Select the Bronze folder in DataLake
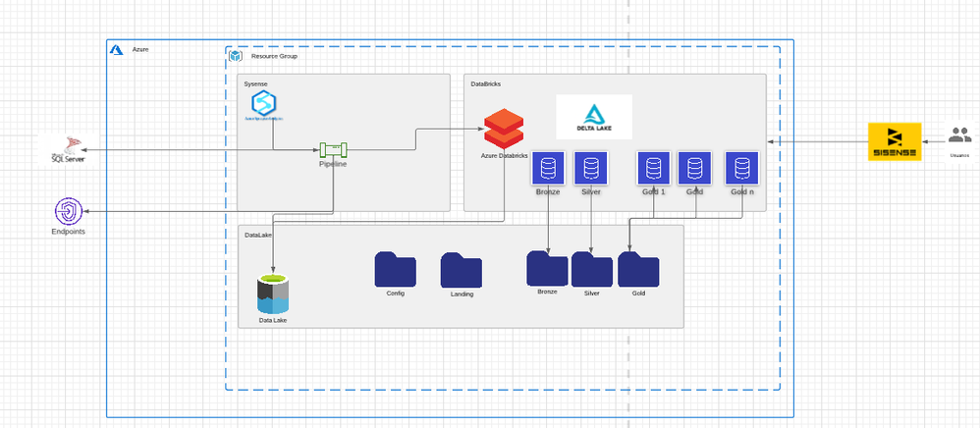 click(547, 269)
